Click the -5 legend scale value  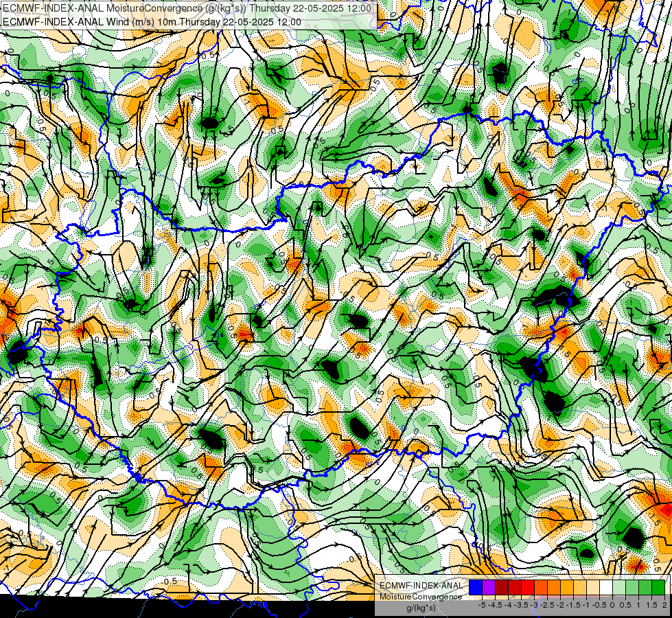pyautogui.click(x=482, y=605)
